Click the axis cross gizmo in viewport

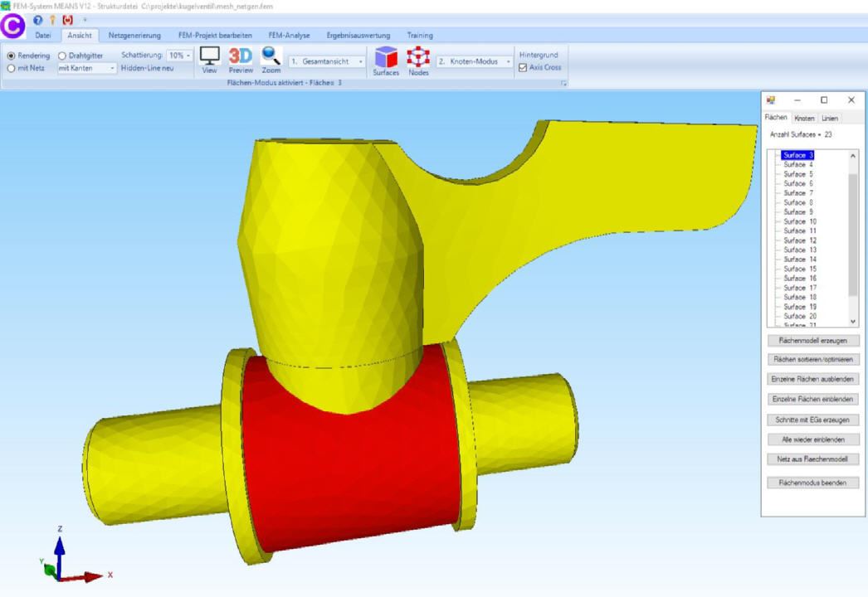point(75,555)
